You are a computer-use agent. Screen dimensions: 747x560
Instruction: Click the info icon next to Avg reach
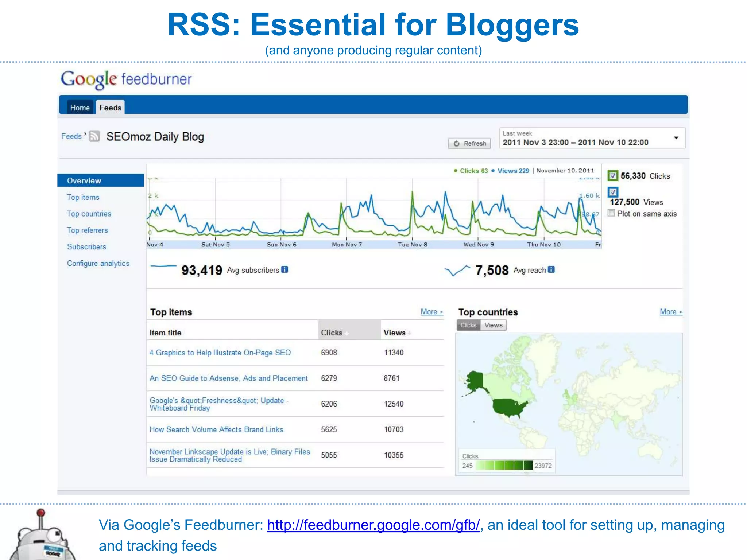pyautogui.click(x=551, y=269)
